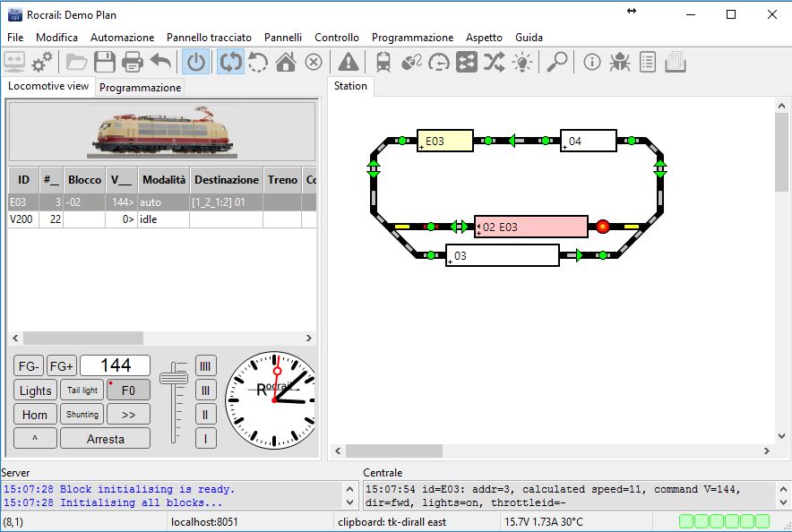Open Pannello tracciato menu
This screenshot has width=792, height=532.
209,38
